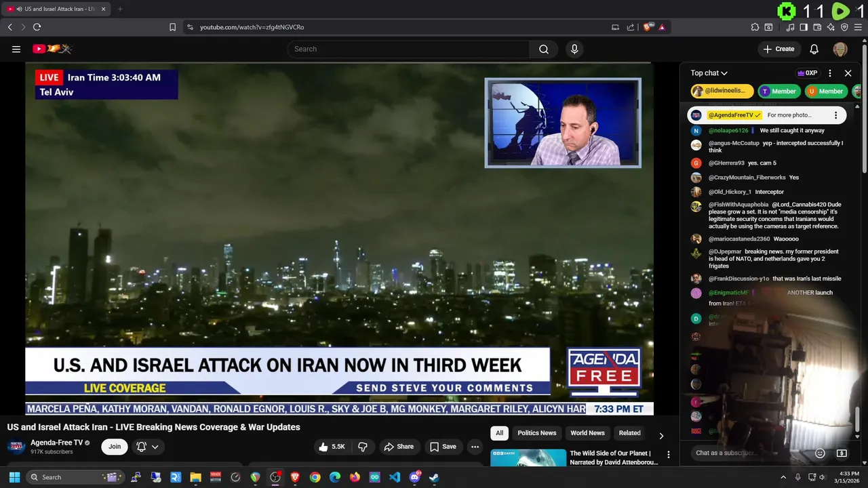Click the pinned @AgendaFreeTV chat author

click(x=734, y=115)
